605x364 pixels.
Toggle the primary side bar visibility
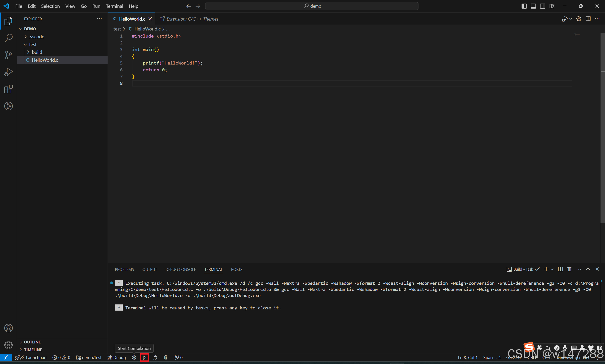point(524,6)
